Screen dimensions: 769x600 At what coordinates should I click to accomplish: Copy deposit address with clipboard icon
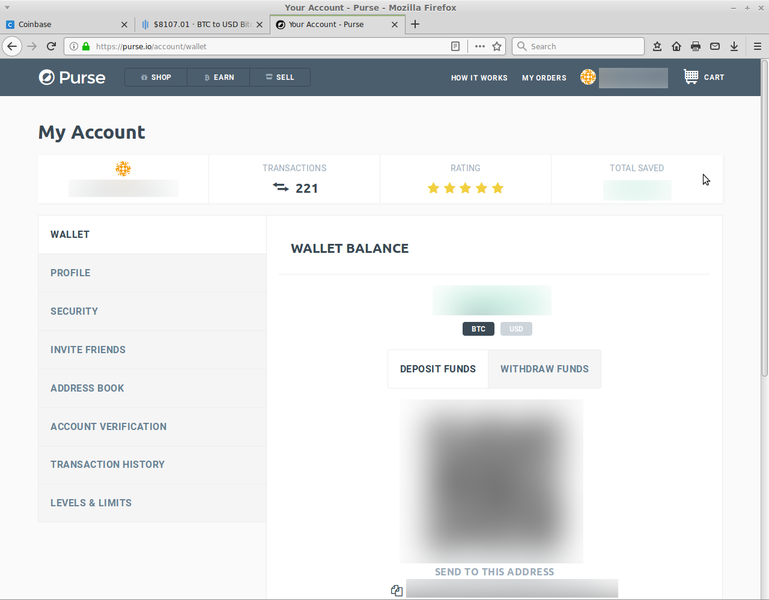tap(397, 590)
